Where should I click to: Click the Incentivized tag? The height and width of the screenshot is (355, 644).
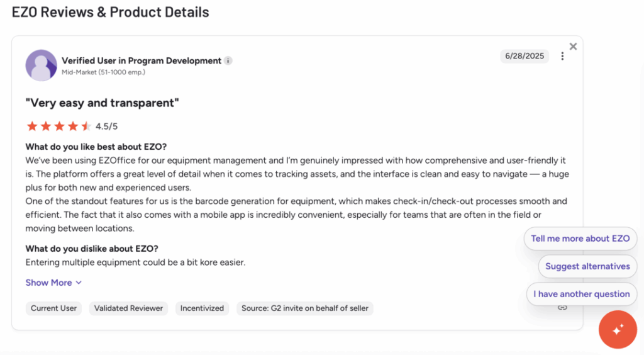[x=202, y=308]
